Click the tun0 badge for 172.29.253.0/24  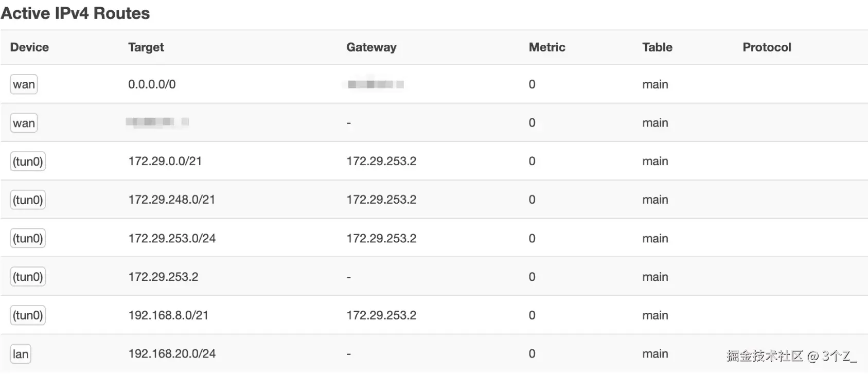click(x=28, y=238)
